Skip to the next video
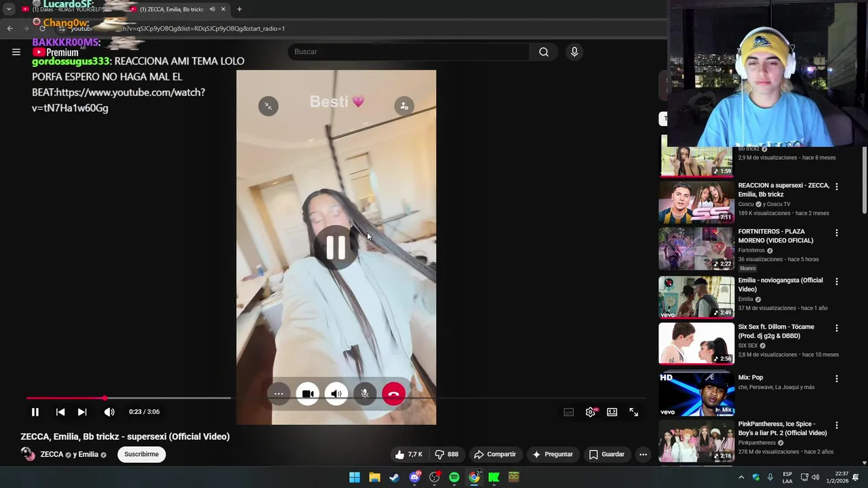 pyautogui.click(x=82, y=412)
